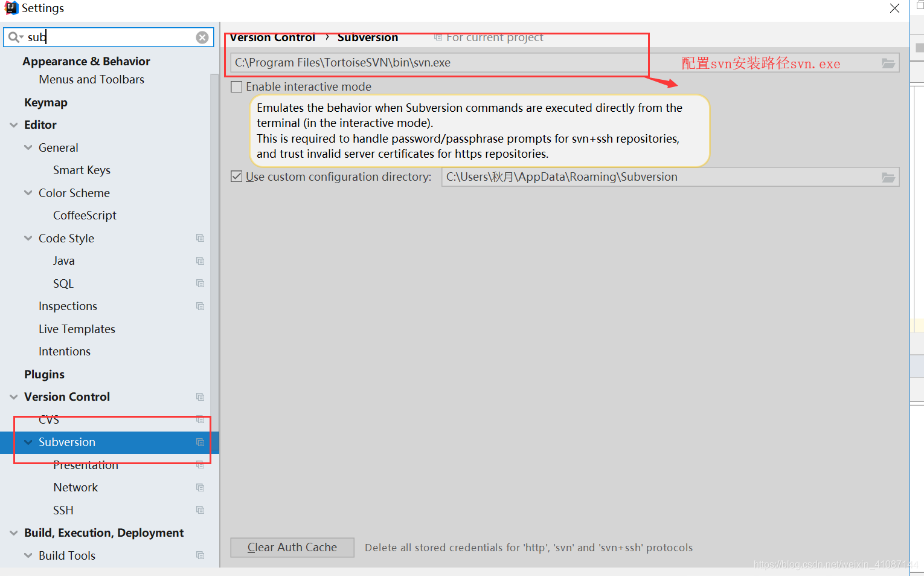Click the project-level icon next to Java

pyautogui.click(x=201, y=261)
